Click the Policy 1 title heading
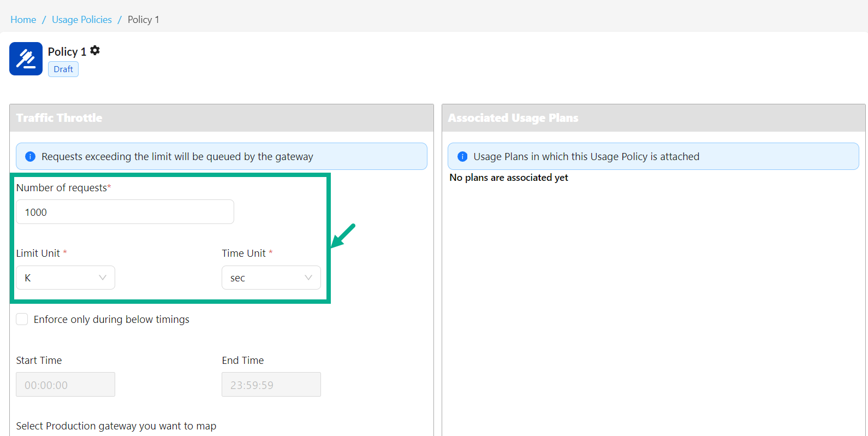Screen dimensions: 868x436 coord(67,52)
